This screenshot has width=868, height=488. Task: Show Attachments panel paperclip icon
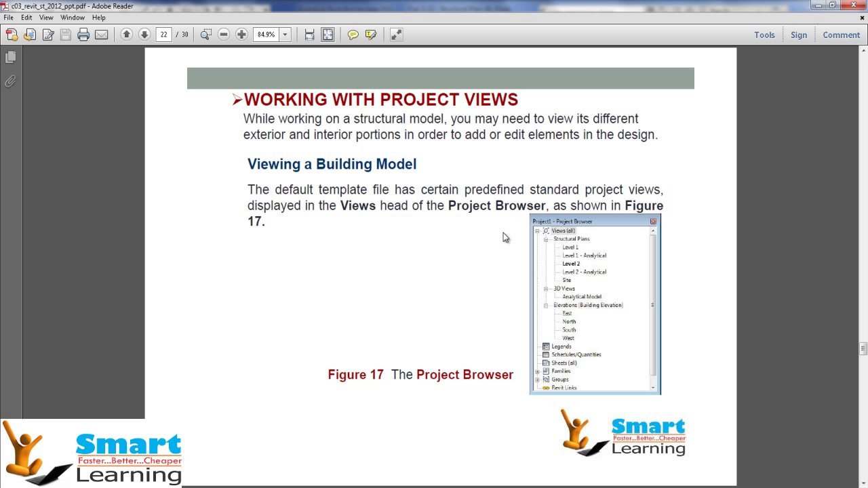point(11,81)
